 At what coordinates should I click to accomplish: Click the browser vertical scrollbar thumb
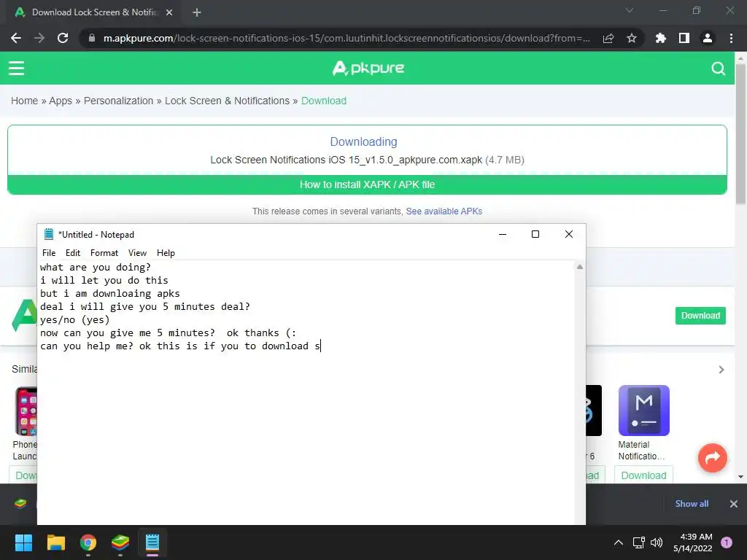point(740,133)
